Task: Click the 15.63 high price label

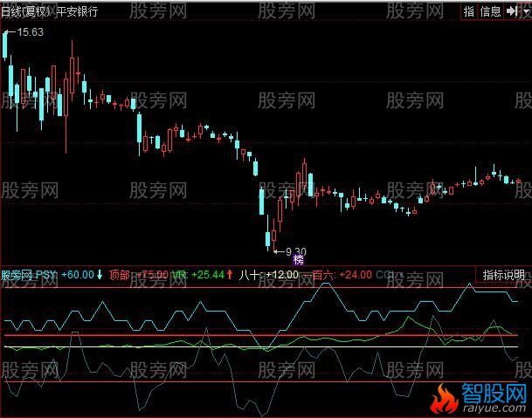Action: coord(31,32)
